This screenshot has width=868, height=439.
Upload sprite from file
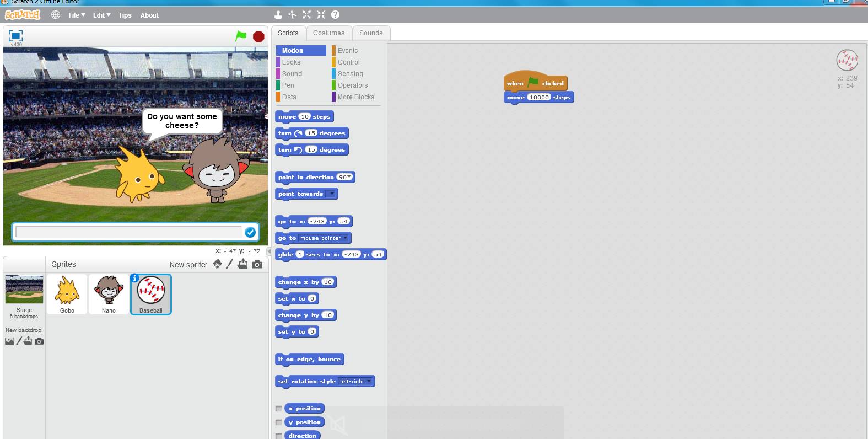tap(242, 264)
